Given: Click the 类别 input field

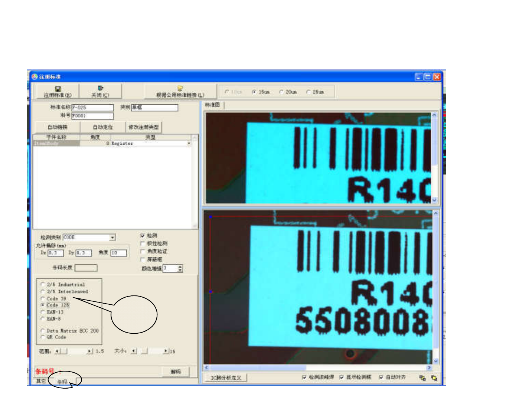Looking at the screenshot, I should (x=154, y=108).
